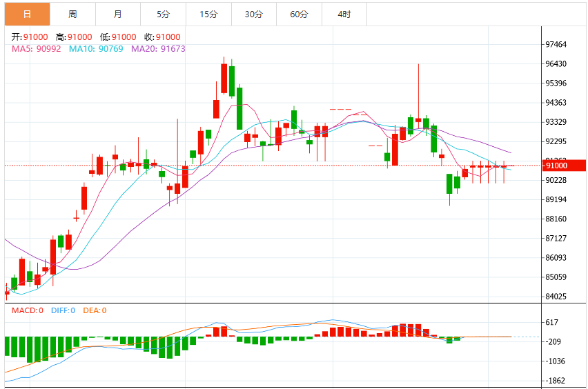
Task: Click the MA20 indicator label
Action: click(158, 49)
